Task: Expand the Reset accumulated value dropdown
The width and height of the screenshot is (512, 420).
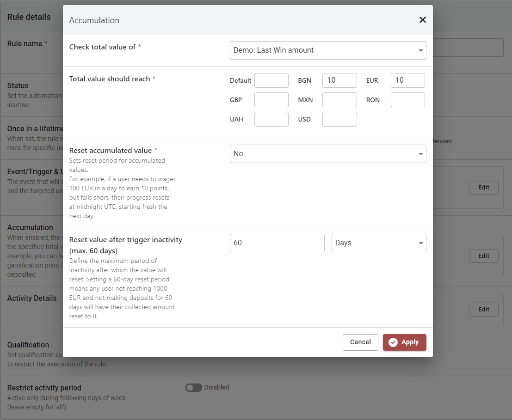Action: point(327,154)
